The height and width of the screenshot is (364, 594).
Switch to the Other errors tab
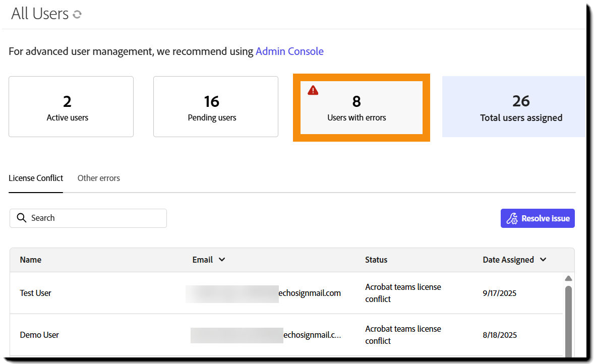pos(98,178)
